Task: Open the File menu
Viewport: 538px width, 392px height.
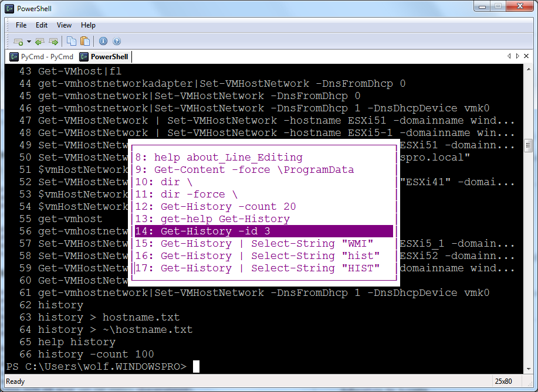Action: point(21,25)
